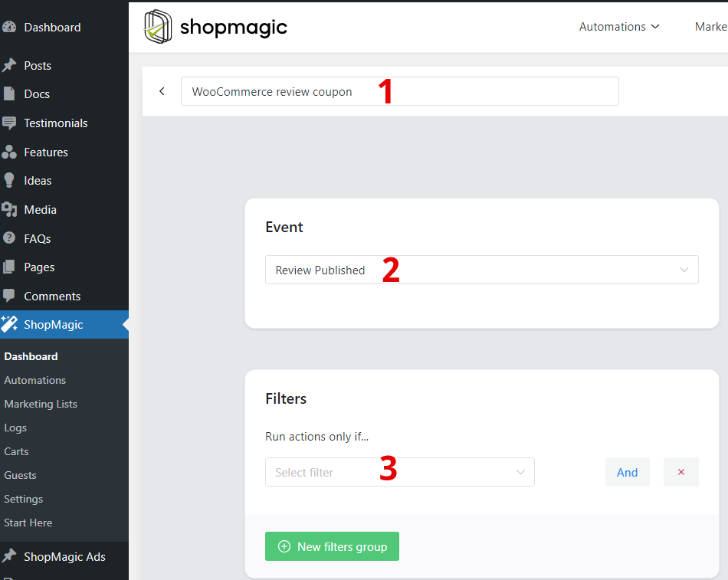The height and width of the screenshot is (580, 728).
Task: Click the ShopMagic magic wand icon
Action: [9, 324]
